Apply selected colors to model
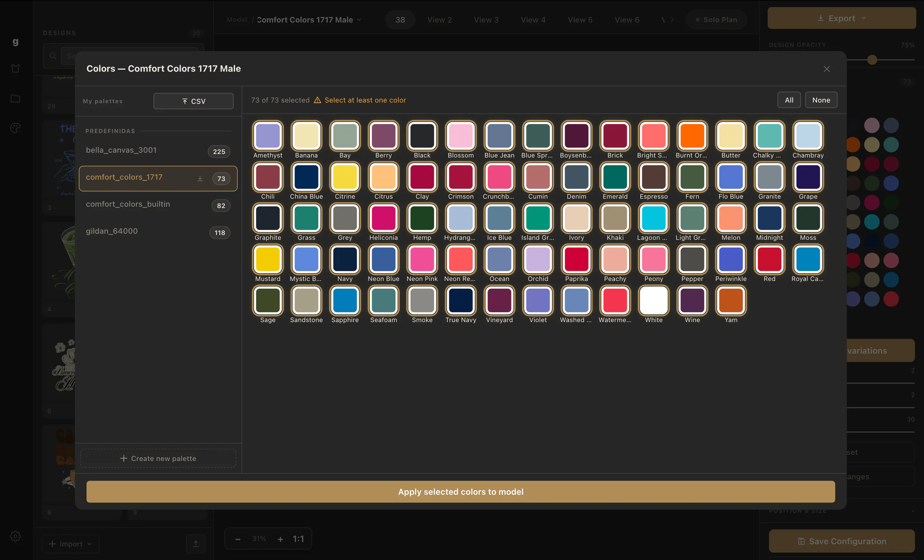Screen dimensions: 924x560 pos(461,492)
